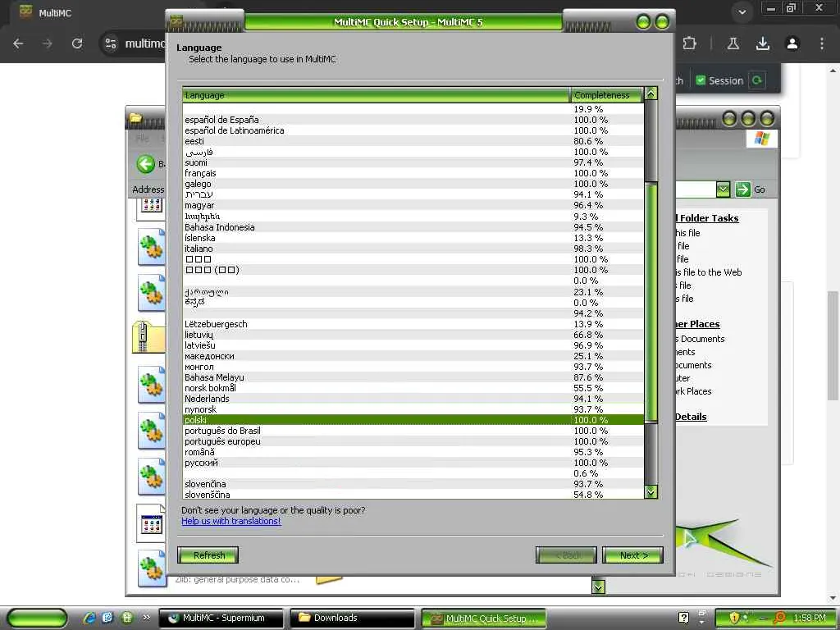Select slovenčina language row
The image size is (840, 630).
[413, 484]
